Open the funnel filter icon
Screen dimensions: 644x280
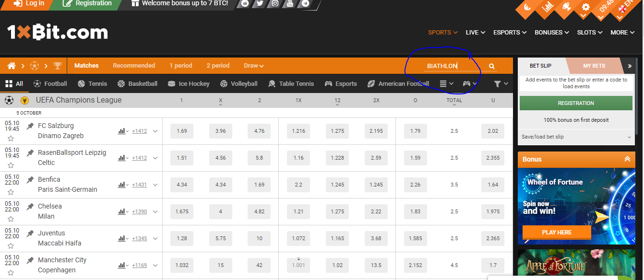[x=498, y=83]
